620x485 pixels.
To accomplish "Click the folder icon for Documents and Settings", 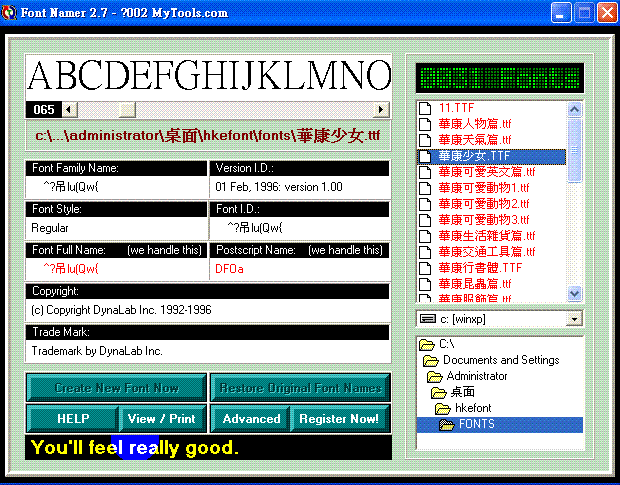I will tap(431, 360).
